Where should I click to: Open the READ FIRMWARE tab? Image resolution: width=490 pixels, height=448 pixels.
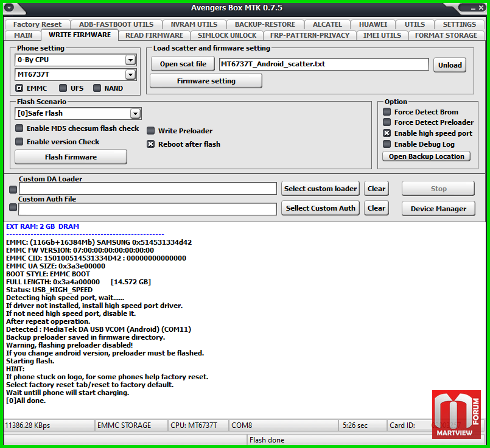[154, 35]
